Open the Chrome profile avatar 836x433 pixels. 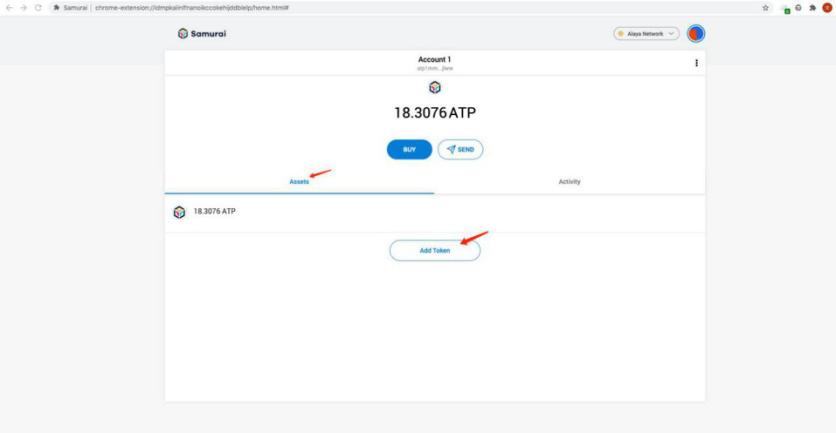[827, 7]
